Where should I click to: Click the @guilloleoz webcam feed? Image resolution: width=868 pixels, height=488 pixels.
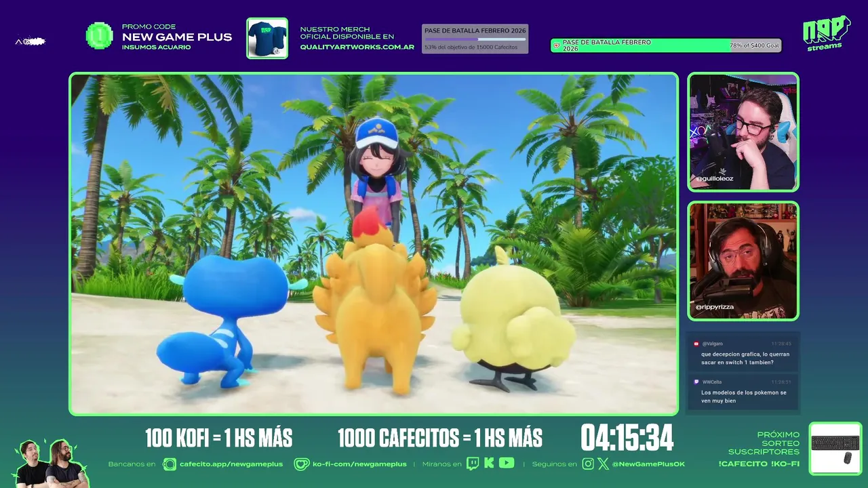tap(743, 132)
